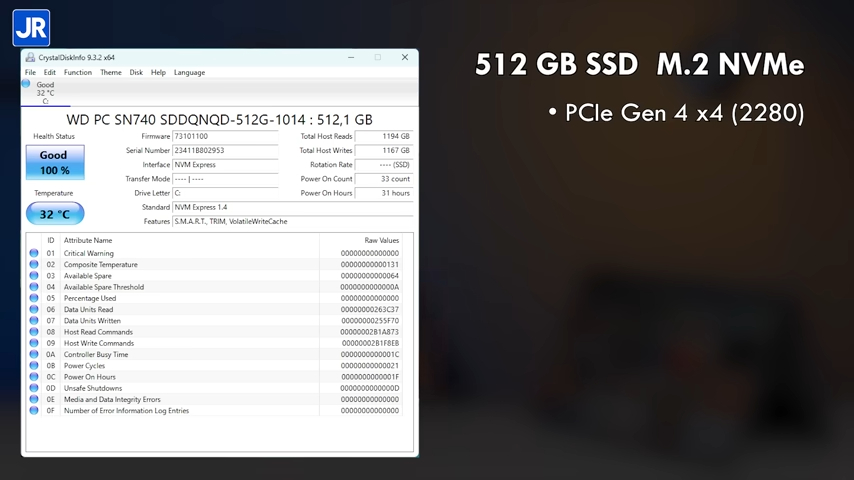This screenshot has width=854, height=480.
Task: Click raw value 00000000263C37
Action: [x=370, y=309]
